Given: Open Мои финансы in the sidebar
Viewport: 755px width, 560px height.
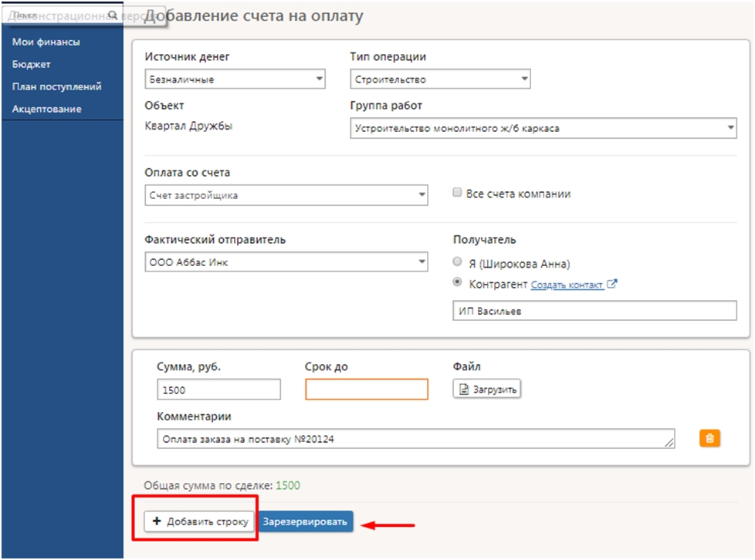Looking at the screenshot, I should tap(46, 42).
